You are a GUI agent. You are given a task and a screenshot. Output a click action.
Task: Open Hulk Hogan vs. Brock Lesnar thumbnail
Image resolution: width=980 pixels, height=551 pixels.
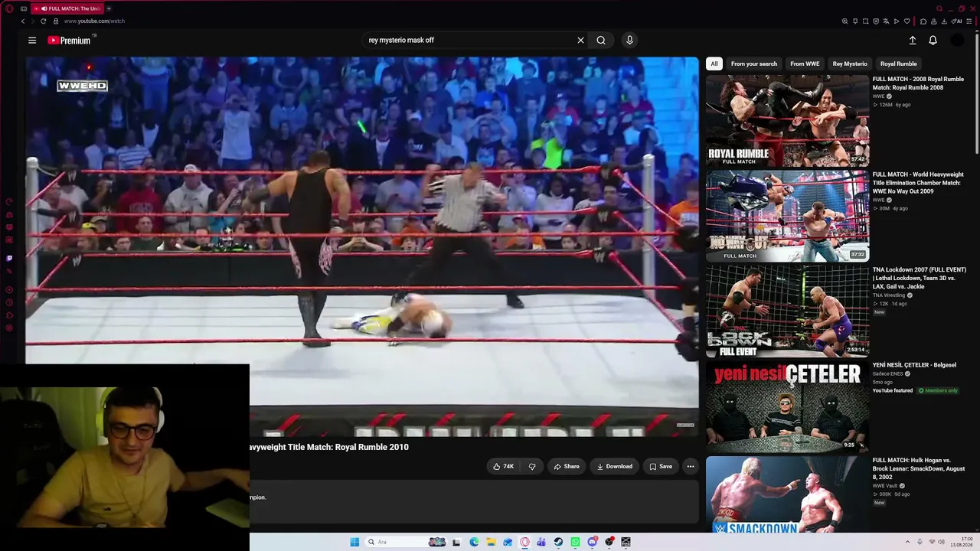tap(787, 494)
